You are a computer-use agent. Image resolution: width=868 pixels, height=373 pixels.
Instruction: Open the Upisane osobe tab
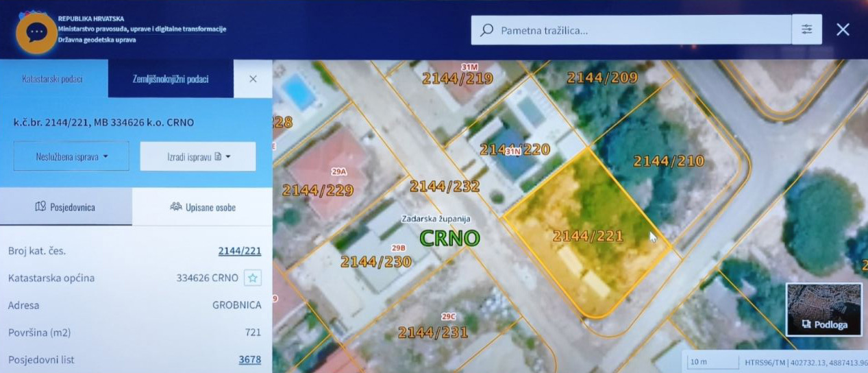tap(202, 206)
